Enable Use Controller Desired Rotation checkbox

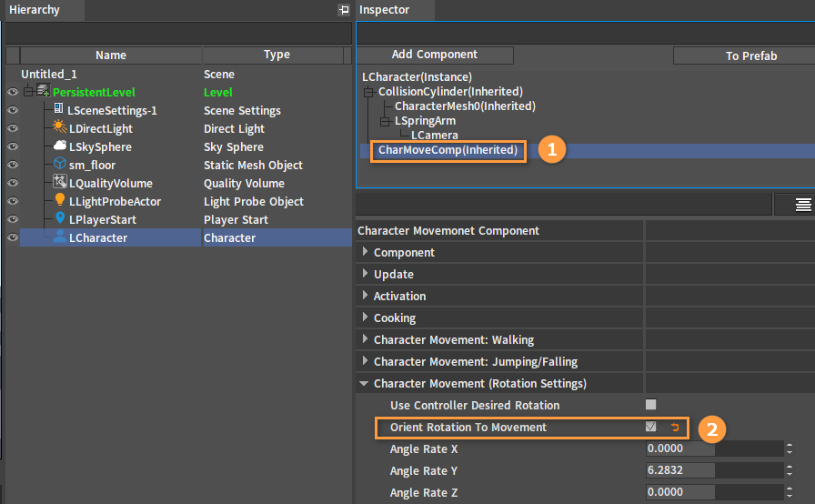coord(650,404)
